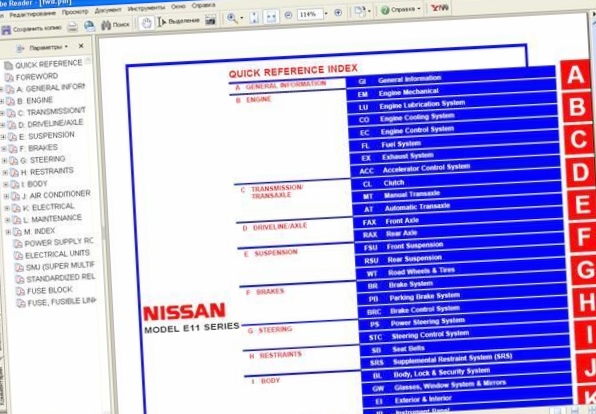Click the FOREWORD bookmark page icon
This screenshot has height=414, width=596.
click(x=9, y=78)
